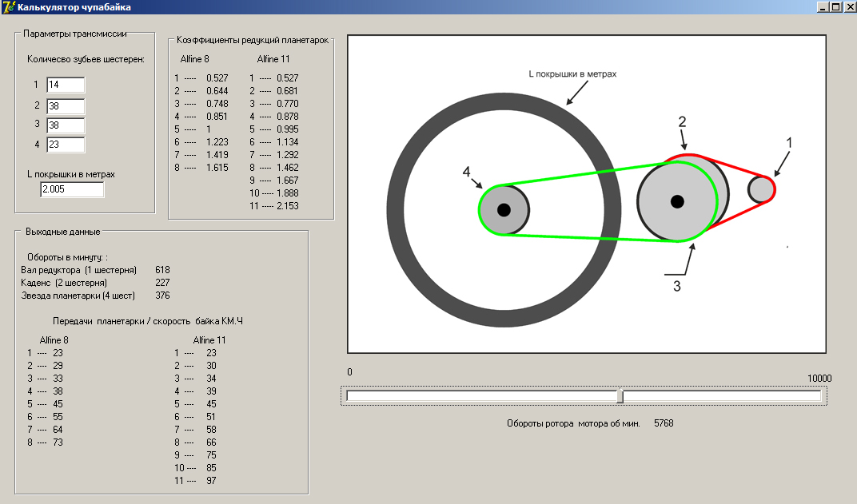Focus the teeth input field for sprocket 3
857x504 pixels.
65,125
